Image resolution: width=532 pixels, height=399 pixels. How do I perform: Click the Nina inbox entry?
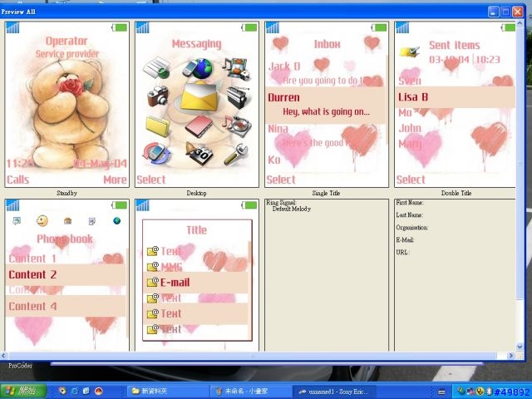click(278, 129)
